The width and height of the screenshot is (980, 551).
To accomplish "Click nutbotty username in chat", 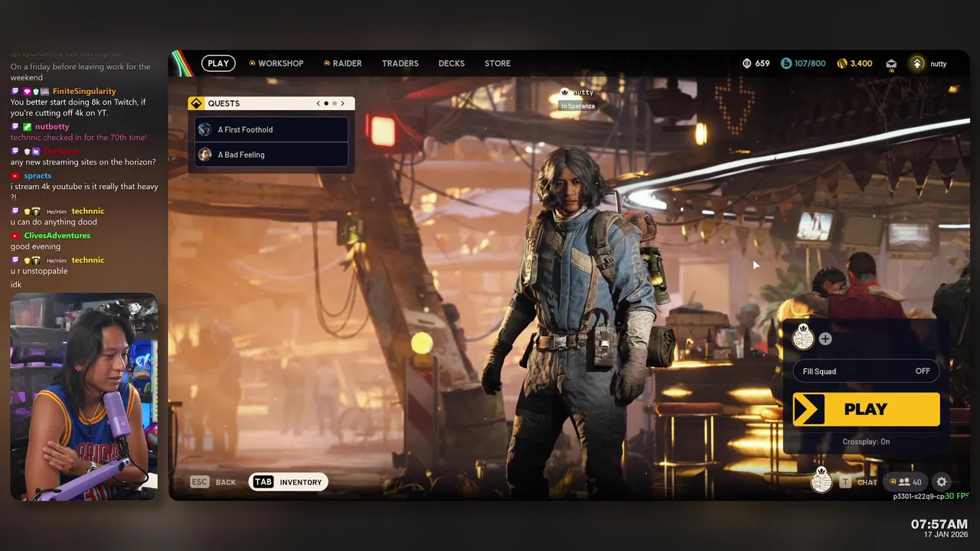I will 52,127.
